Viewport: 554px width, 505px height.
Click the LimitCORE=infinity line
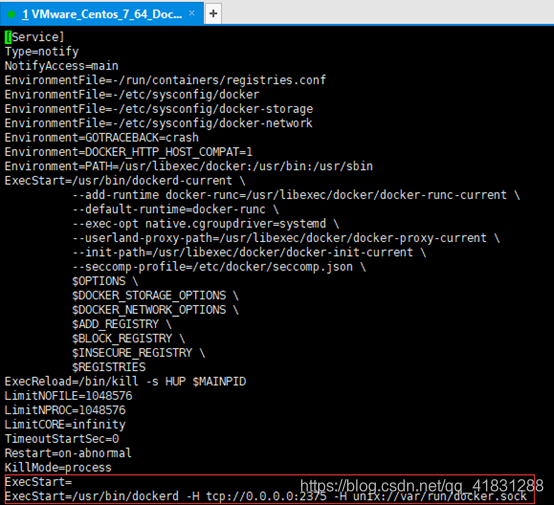point(65,424)
